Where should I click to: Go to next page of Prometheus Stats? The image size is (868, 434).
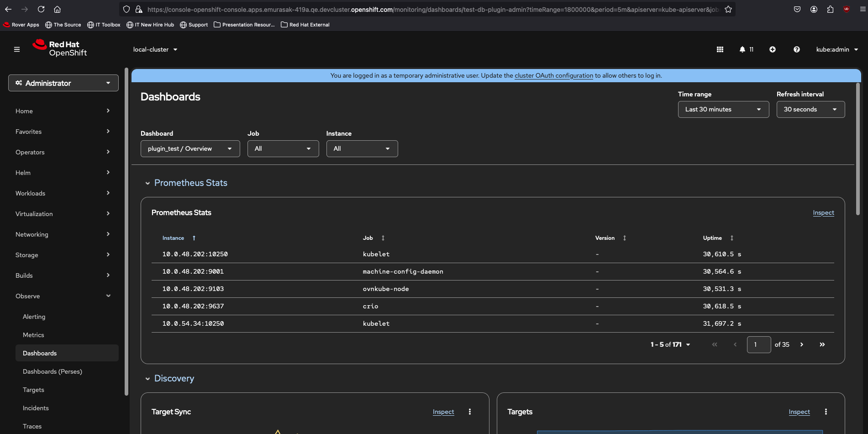pos(802,344)
